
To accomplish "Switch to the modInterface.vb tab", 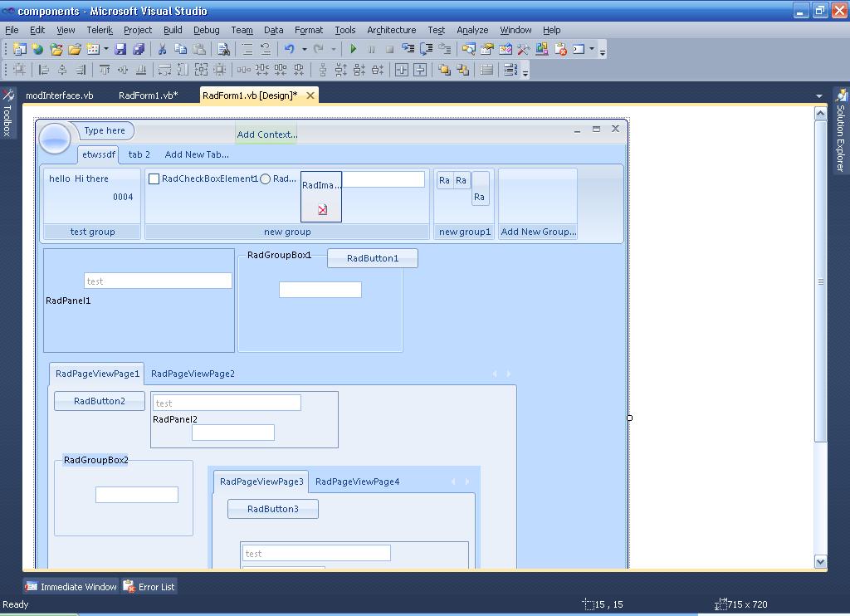I will click(60, 95).
